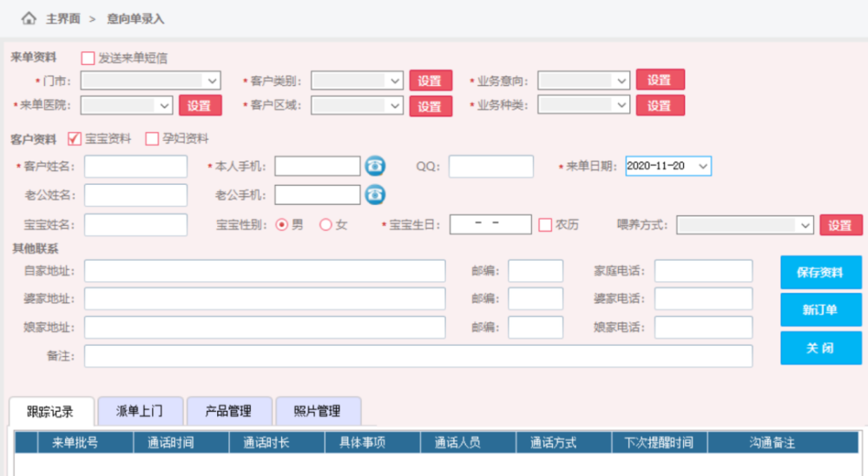
Task: Open the 照片管理 tab
Action: click(318, 411)
